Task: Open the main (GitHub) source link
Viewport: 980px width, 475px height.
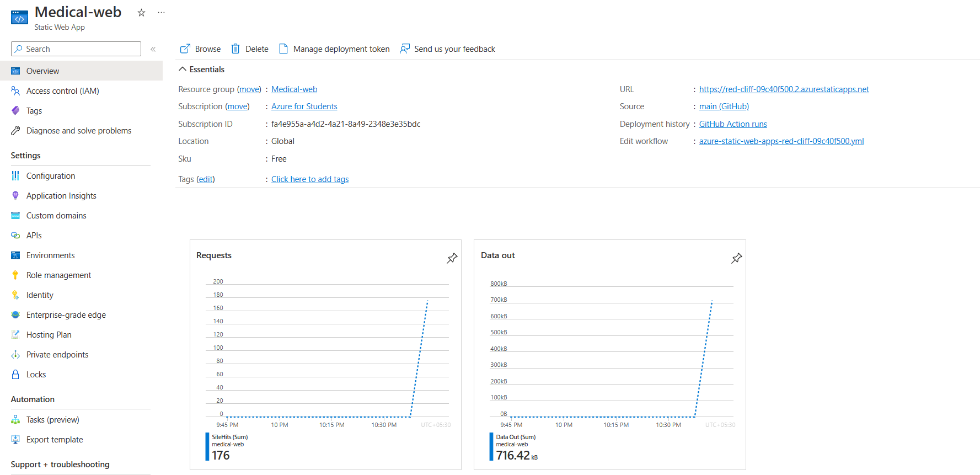Action: click(724, 106)
